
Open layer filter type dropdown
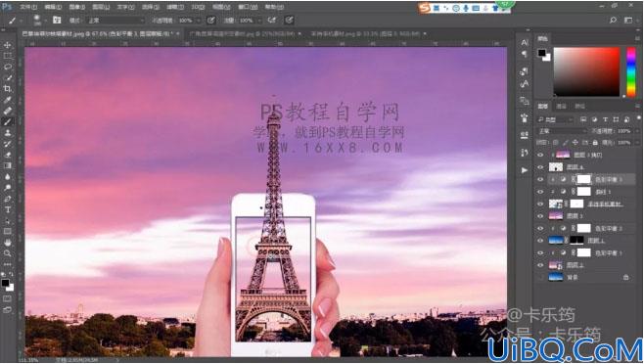coord(556,119)
